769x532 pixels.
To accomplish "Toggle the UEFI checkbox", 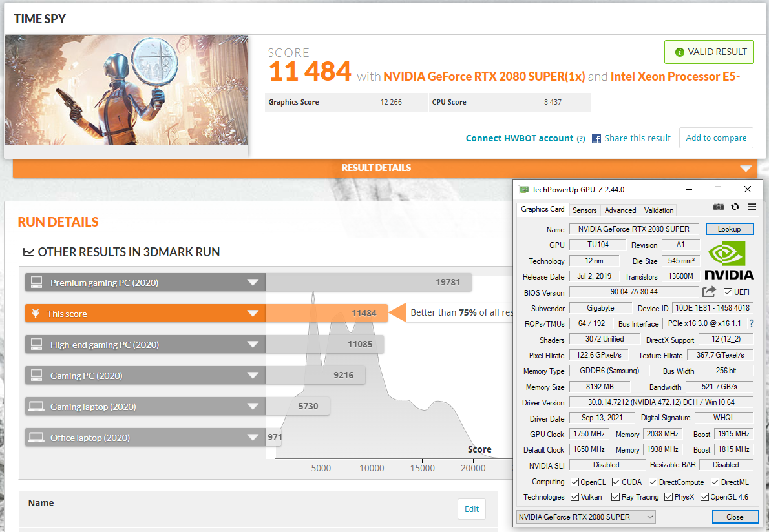I will (728, 292).
